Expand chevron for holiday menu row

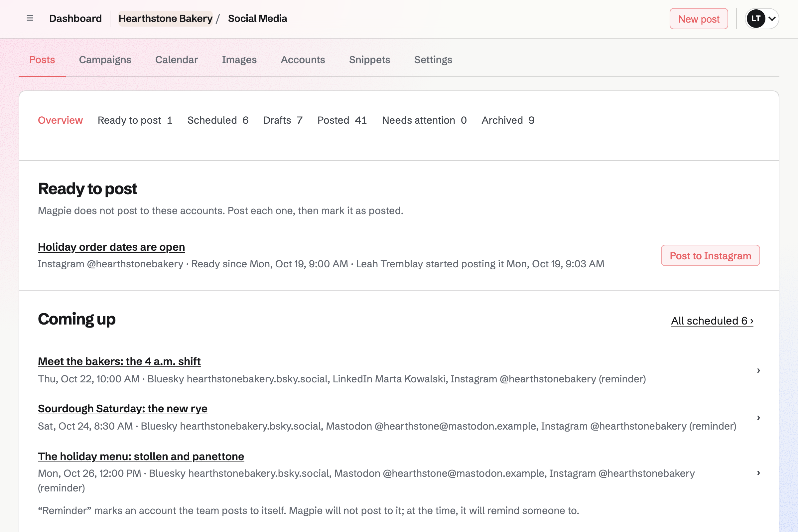coord(758,472)
